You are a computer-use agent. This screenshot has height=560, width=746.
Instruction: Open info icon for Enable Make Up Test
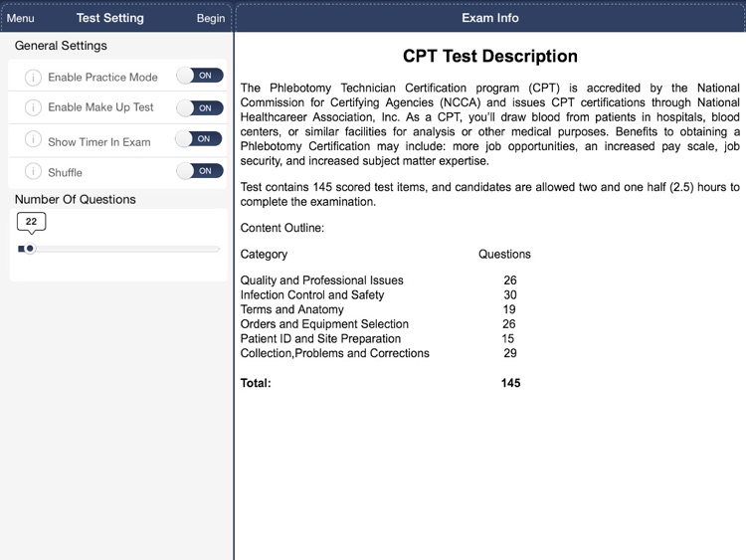[x=33, y=107]
